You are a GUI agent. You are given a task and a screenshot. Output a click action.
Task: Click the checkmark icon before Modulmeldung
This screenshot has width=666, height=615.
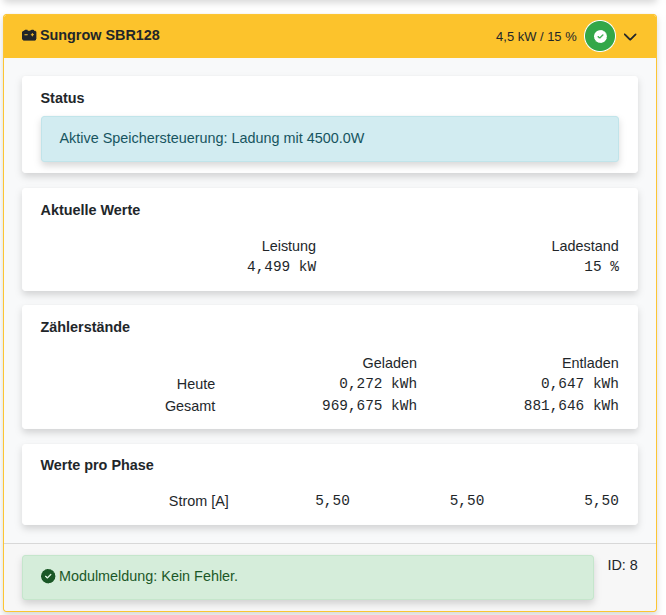point(48,576)
